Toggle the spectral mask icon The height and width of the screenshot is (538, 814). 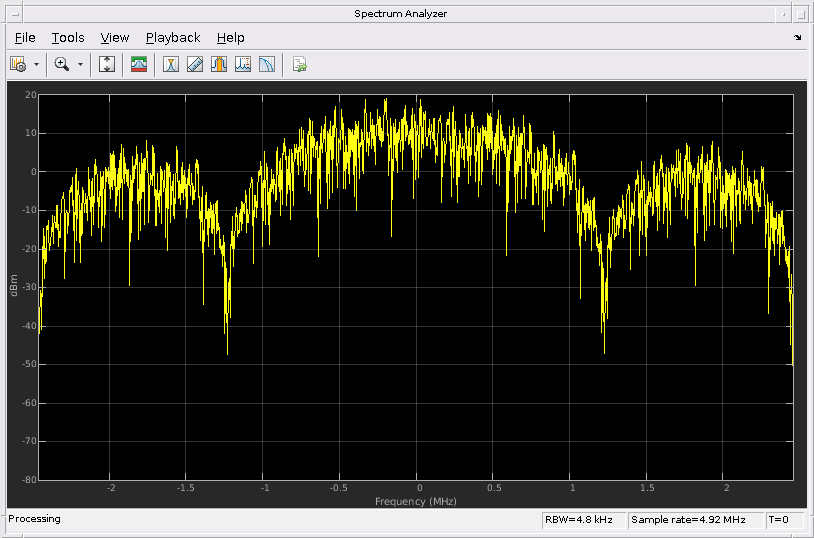point(140,64)
